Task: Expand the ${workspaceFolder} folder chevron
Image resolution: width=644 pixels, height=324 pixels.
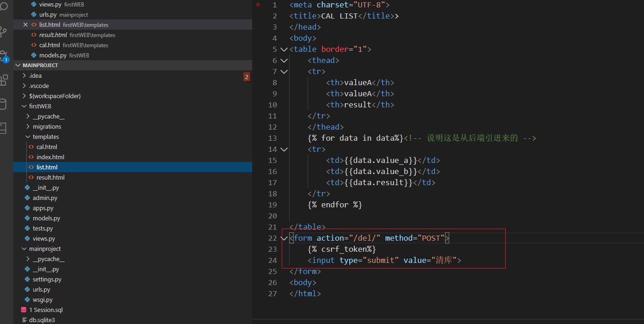Action: click(x=24, y=96)
